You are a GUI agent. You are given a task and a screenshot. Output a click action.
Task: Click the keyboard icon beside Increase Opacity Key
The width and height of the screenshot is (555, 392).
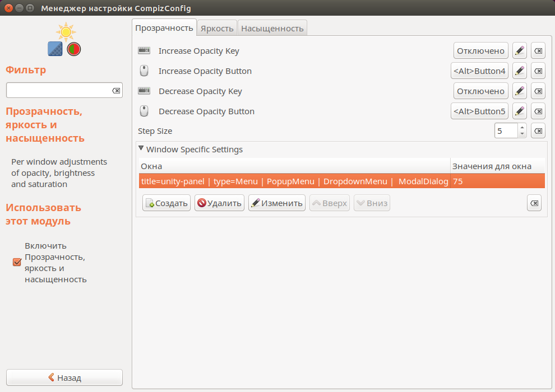(x=144, y=50)
